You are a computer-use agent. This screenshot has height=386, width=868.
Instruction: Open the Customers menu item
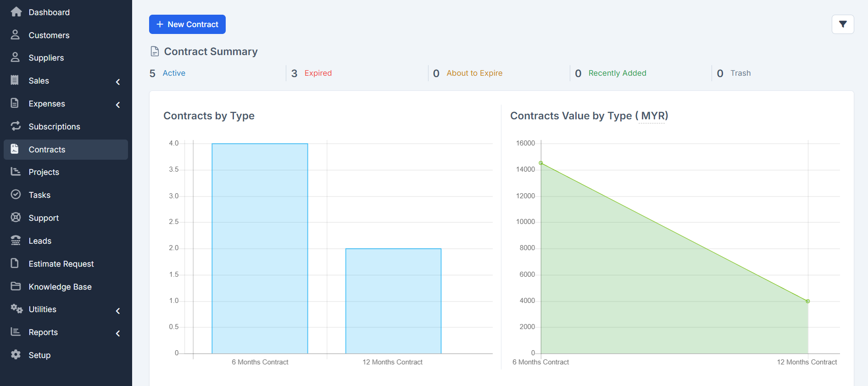point(49,35)
